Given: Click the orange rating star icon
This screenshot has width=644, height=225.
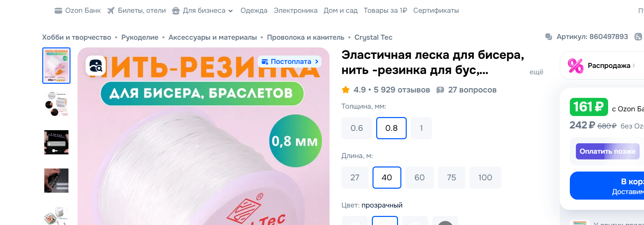Looking at the screenshot, I should tap(346, 90).
